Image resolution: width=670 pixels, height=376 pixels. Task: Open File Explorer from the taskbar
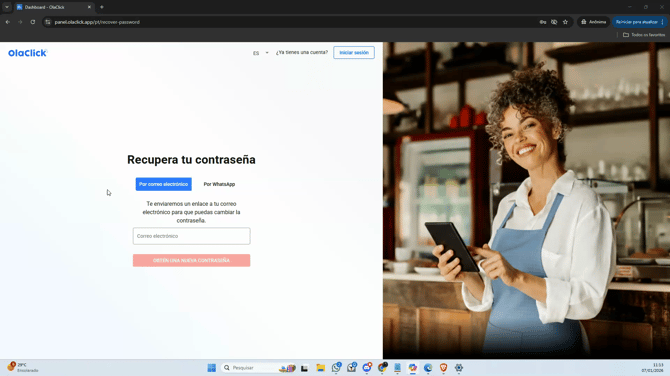(320, 367)
